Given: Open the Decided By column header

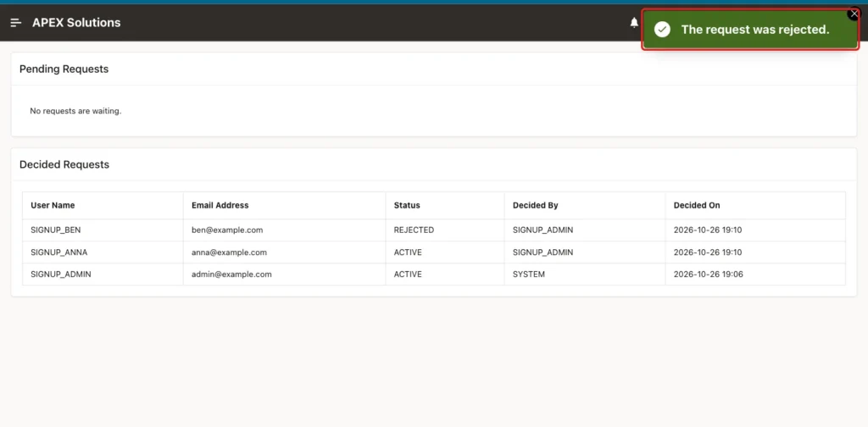Looking at the screenshot, I should [535, 205].
